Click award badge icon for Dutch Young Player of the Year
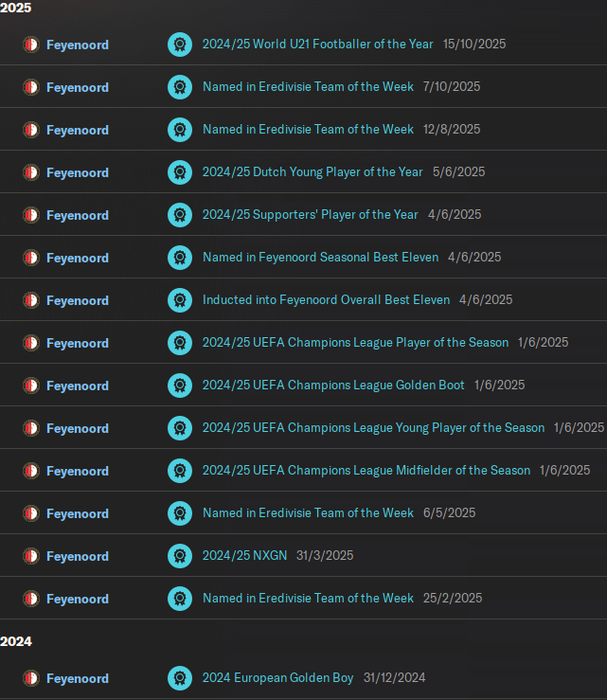 tap(180, 172)
